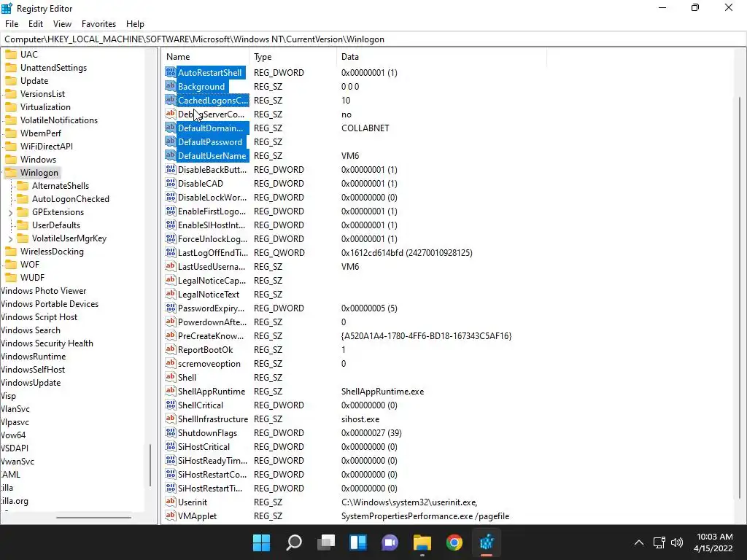Click the DebugServerCommand string icon

point(170,114)
